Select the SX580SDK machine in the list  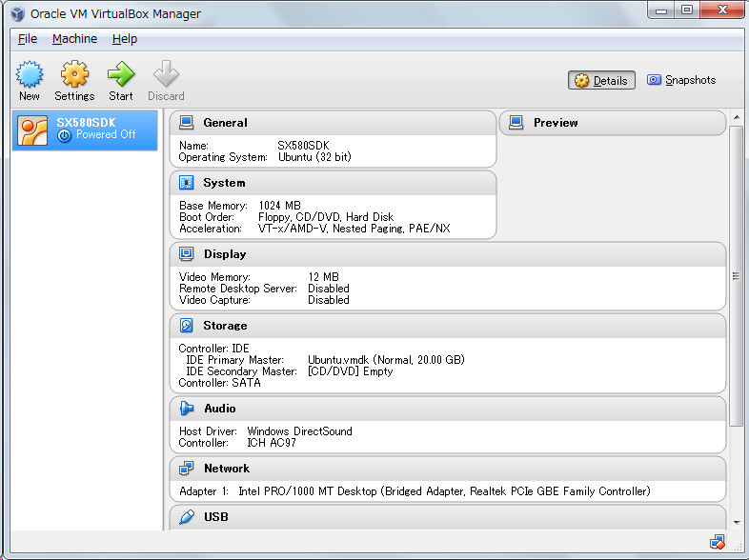point(85,130)
